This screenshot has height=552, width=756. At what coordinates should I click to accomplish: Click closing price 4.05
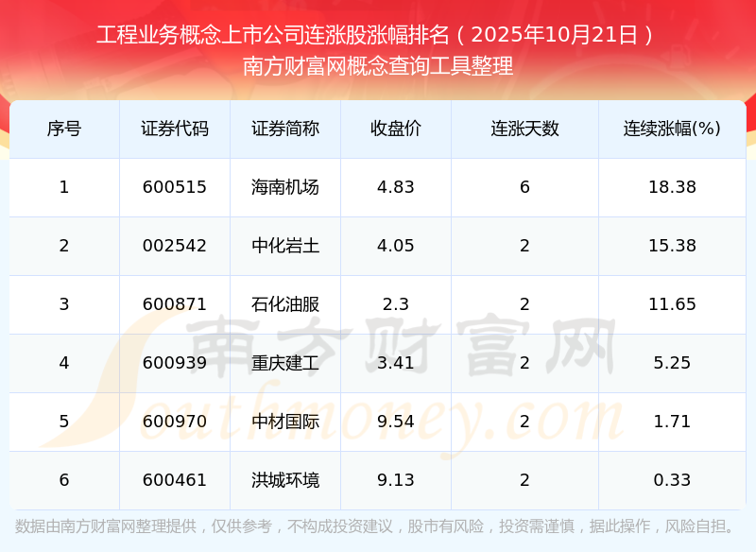tap(396, 246)
